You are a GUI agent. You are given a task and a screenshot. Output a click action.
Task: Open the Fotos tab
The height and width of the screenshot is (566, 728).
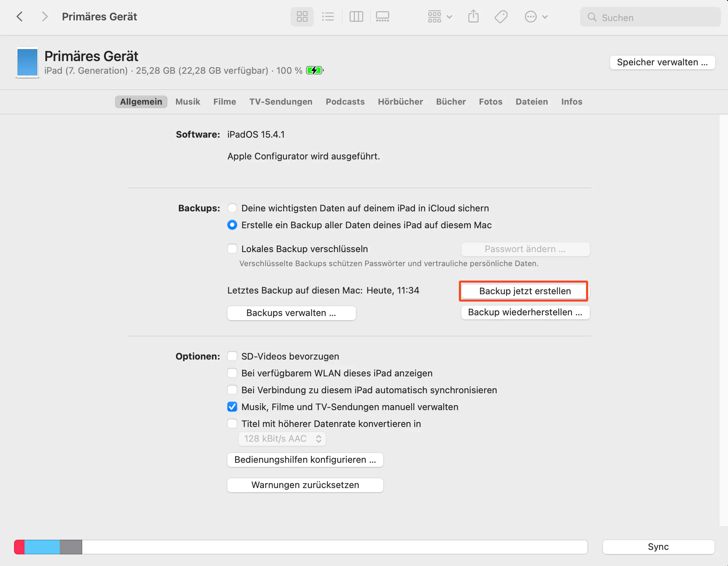coord(490,102)
